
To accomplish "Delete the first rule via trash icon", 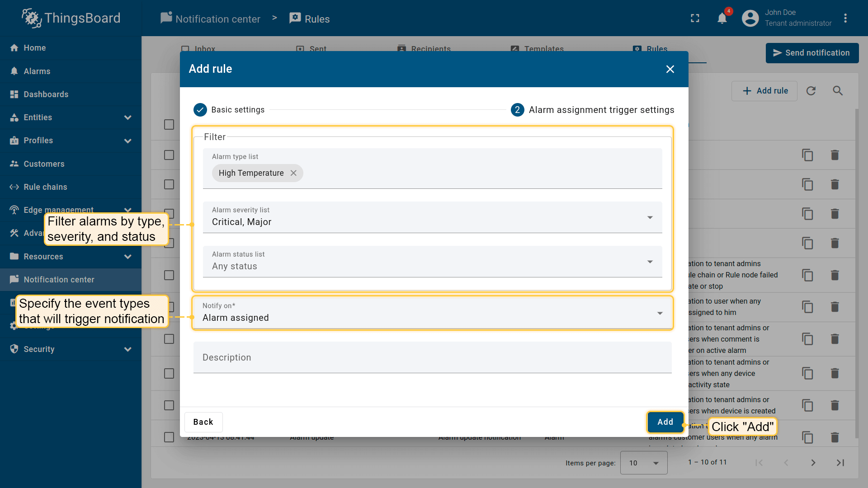I will pos(835,155).
